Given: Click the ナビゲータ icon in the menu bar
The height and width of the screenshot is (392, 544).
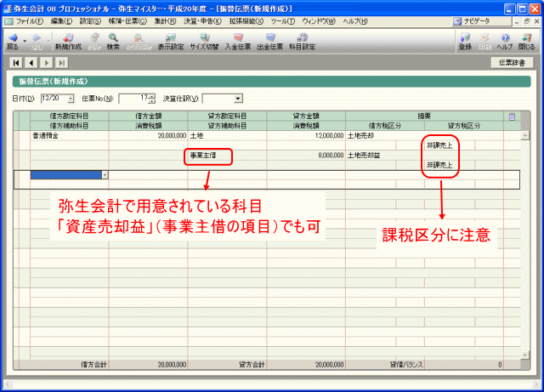Looking at the screenshot, I should (457, 21).
